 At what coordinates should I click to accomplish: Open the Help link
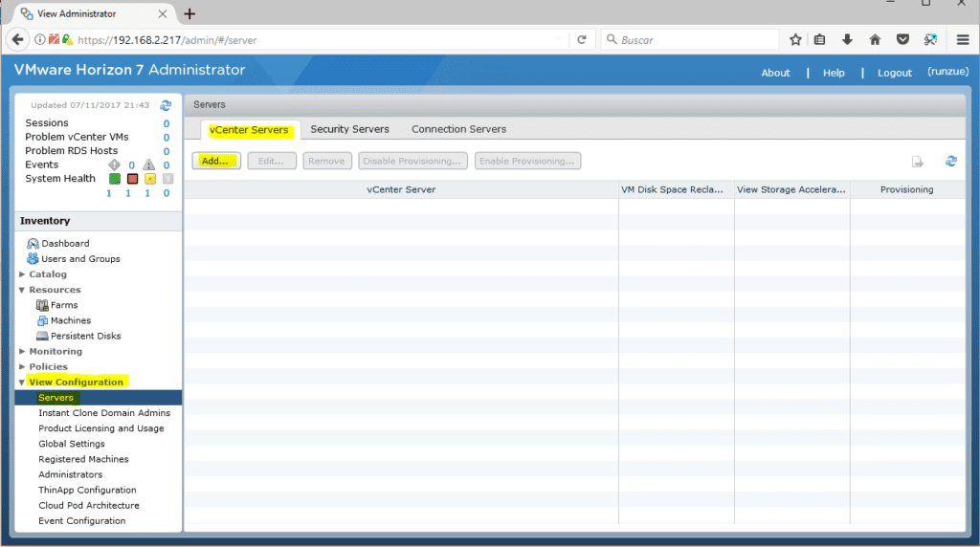pos(834,73)
